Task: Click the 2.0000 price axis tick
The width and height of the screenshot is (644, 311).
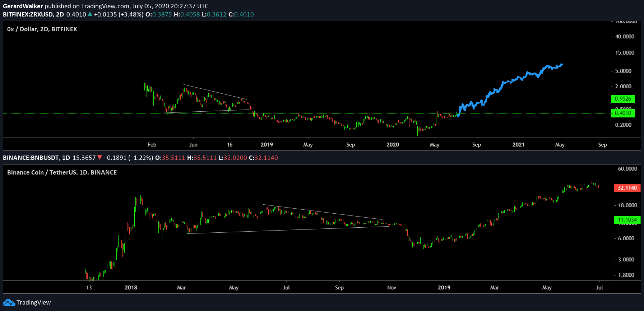Action: 623,87
